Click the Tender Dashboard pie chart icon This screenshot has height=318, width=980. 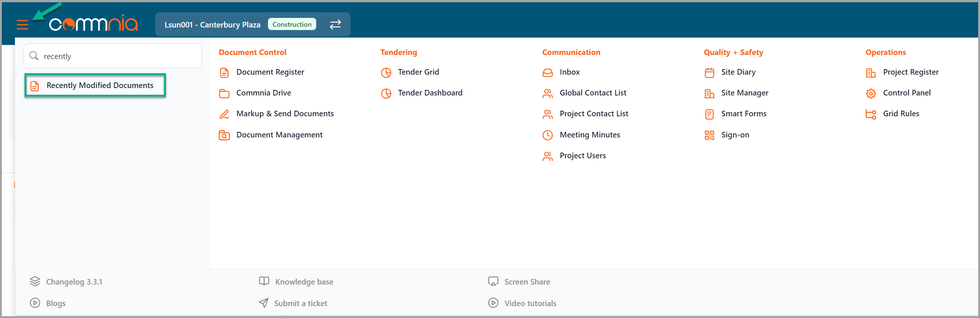tap(386, 93)
